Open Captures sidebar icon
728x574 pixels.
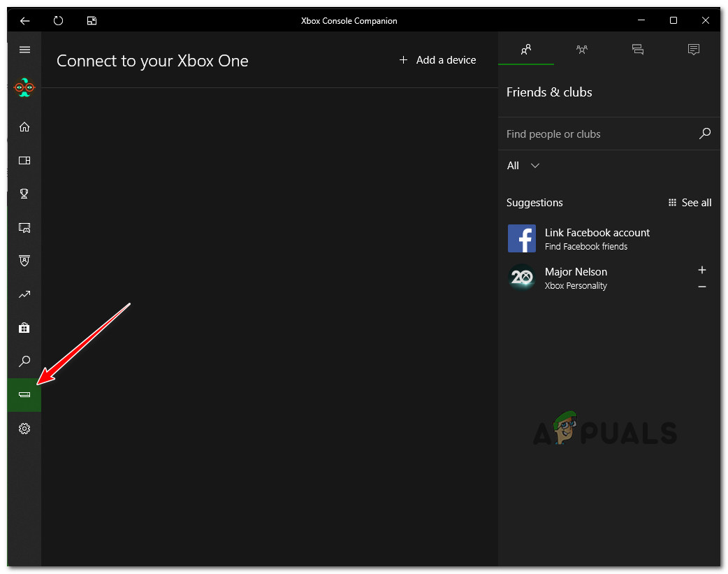(x=24, y=227)
